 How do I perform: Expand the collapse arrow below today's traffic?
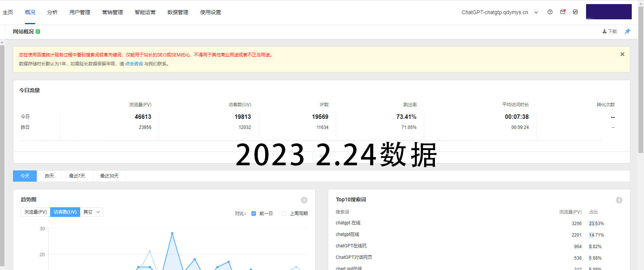(x=321, y=156)
